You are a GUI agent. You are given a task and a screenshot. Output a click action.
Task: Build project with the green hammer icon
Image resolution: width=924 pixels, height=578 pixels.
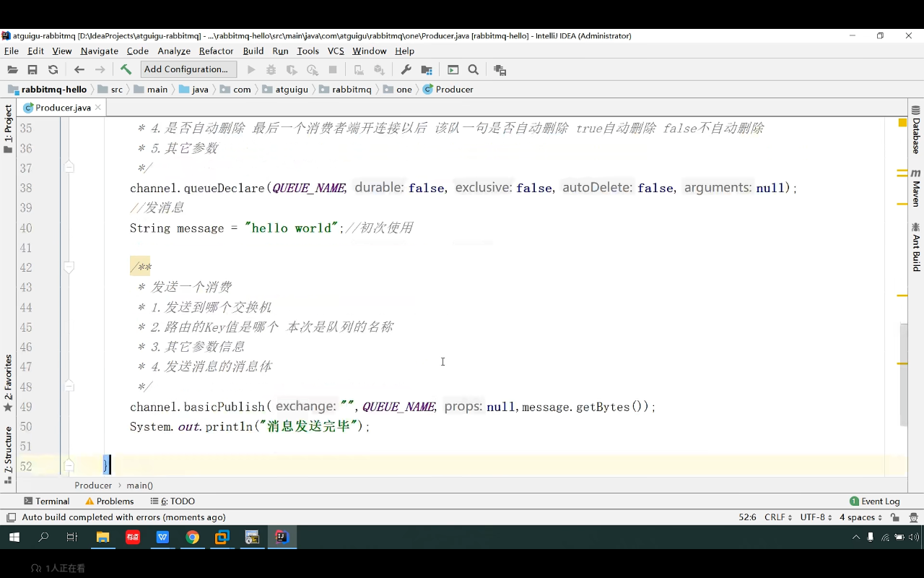pos(126,69)
